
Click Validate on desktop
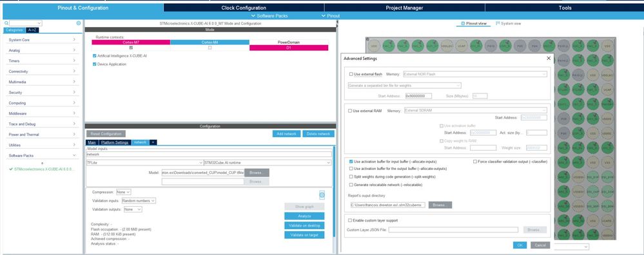pos(304,225)
